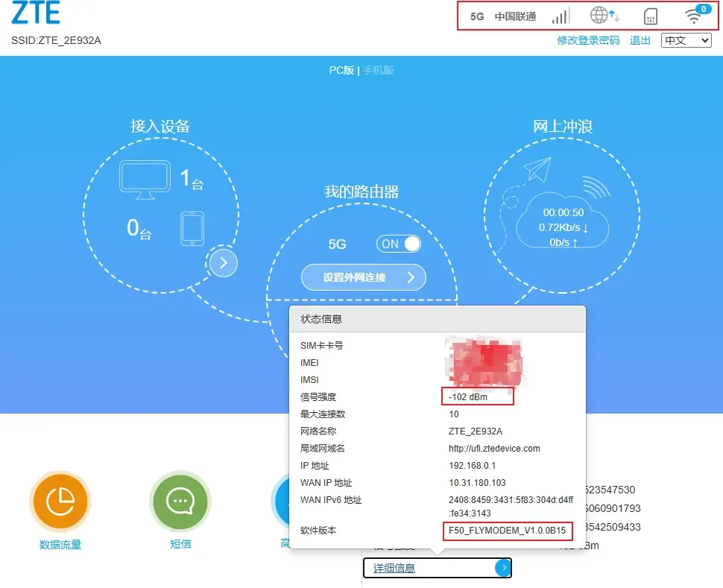Expand 详细信息 detailed information
The height and width of the screenshot is (588, 723).
point(437,568)
